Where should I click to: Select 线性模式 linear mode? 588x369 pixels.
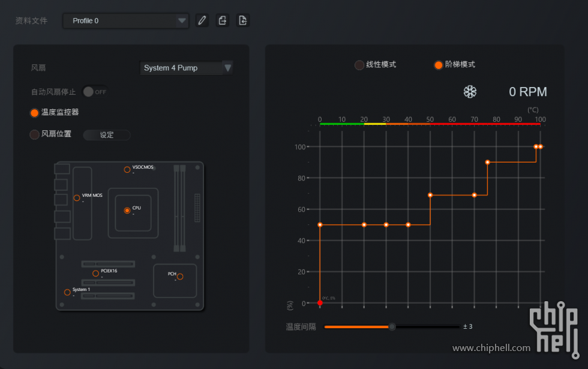tap(359, 65)
